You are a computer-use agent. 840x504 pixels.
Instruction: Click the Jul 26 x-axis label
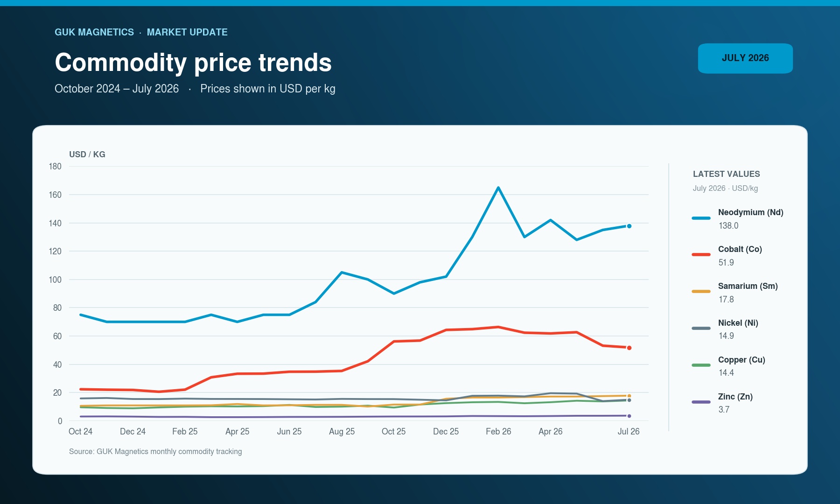click(629, 432)
